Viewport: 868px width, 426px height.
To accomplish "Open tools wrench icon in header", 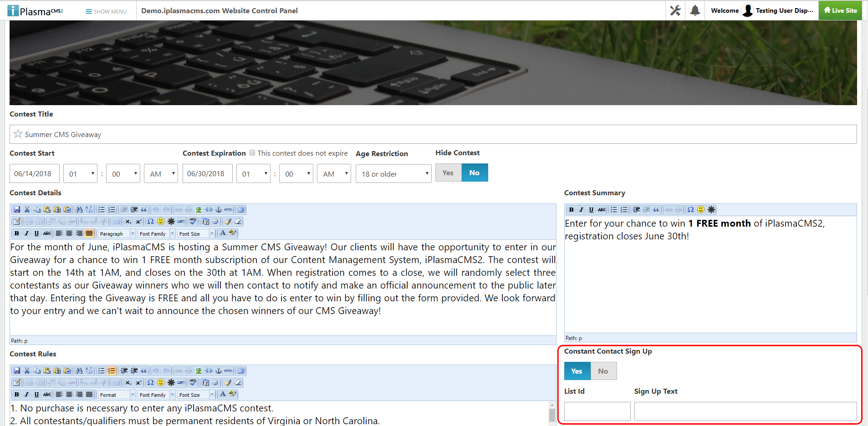I will click(675, 10).
